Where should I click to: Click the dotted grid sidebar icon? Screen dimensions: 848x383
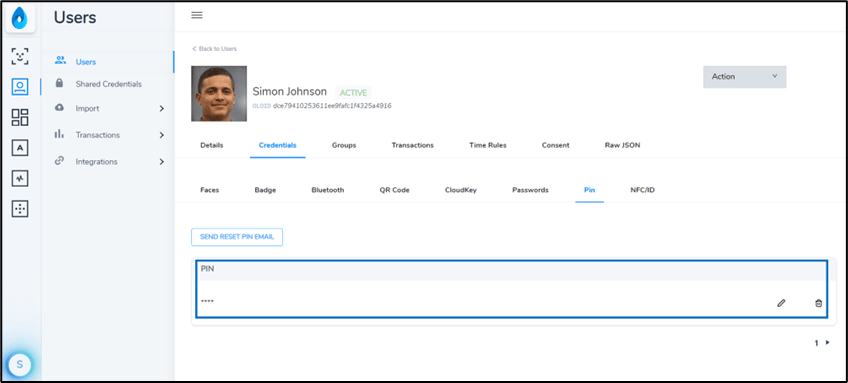pyautogui.click(x=20, y=209)
